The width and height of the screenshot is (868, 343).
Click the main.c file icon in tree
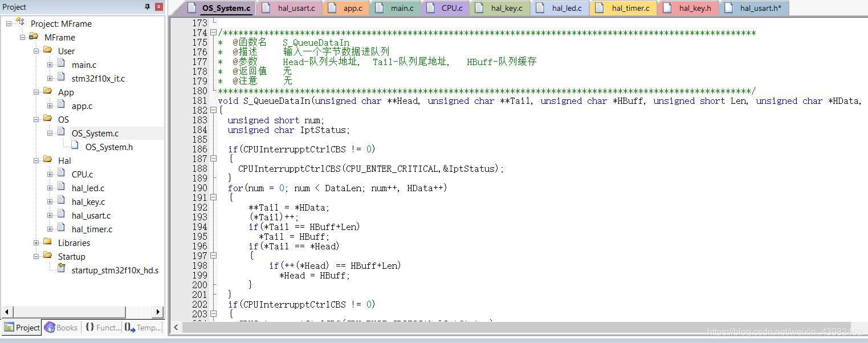pos(61,64)
